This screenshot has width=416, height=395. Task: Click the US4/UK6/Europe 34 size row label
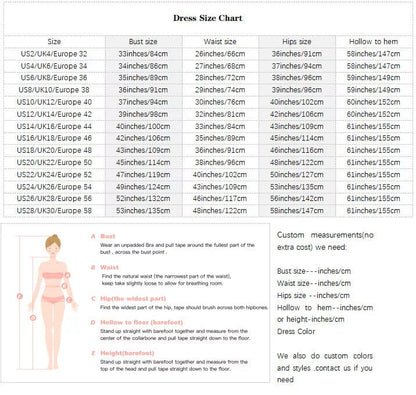pos(54,66)
